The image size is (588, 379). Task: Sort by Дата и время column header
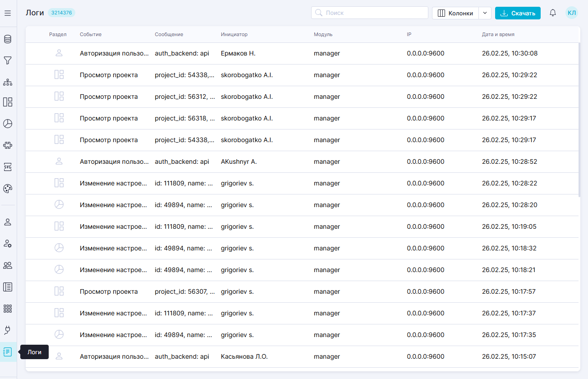[x=498, y=35]
